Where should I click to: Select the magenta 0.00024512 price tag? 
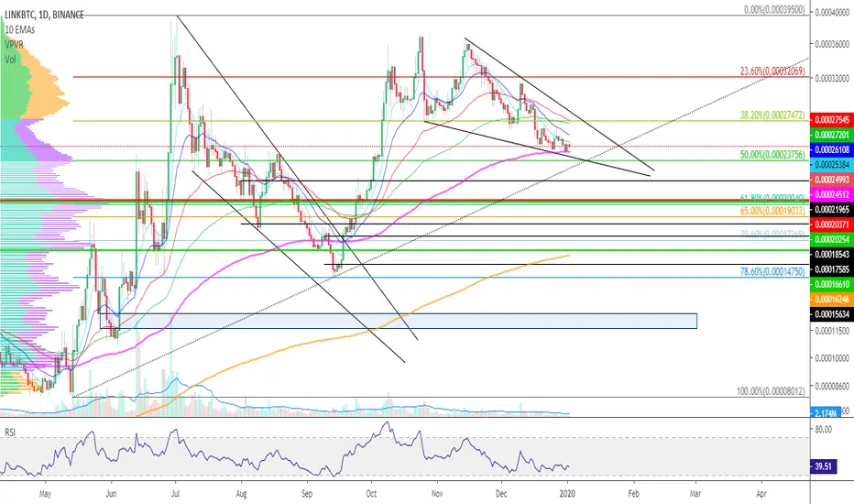tap(832, 194)
